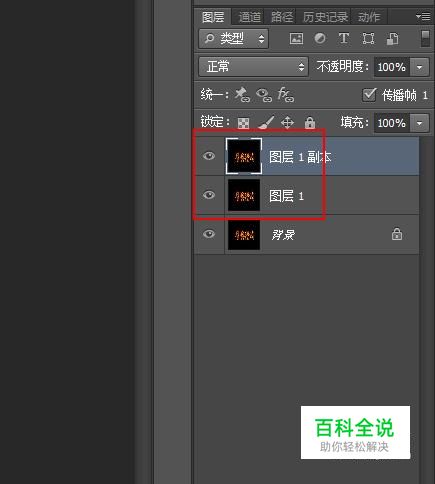Click the 填充 100% value field
The image size is (435, 484).
click(392, 123)
